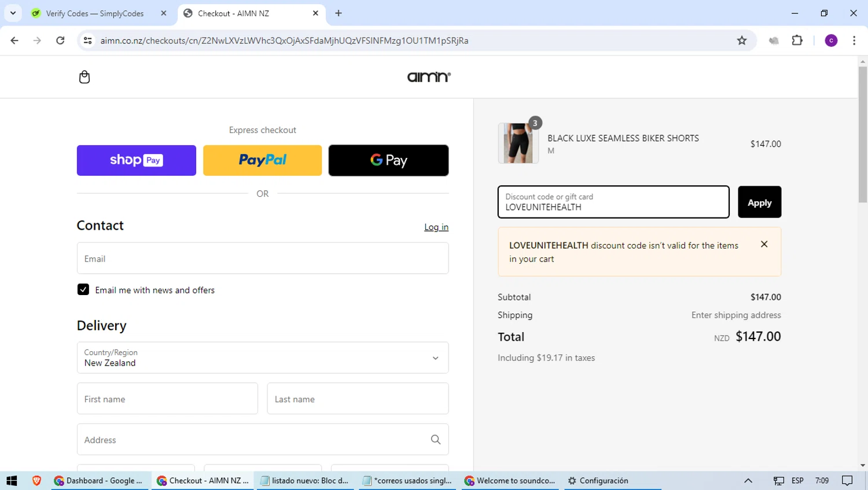Click the network status tray icon
The image size is (868, 490).
pyautogui.click(x=779, y=481)
